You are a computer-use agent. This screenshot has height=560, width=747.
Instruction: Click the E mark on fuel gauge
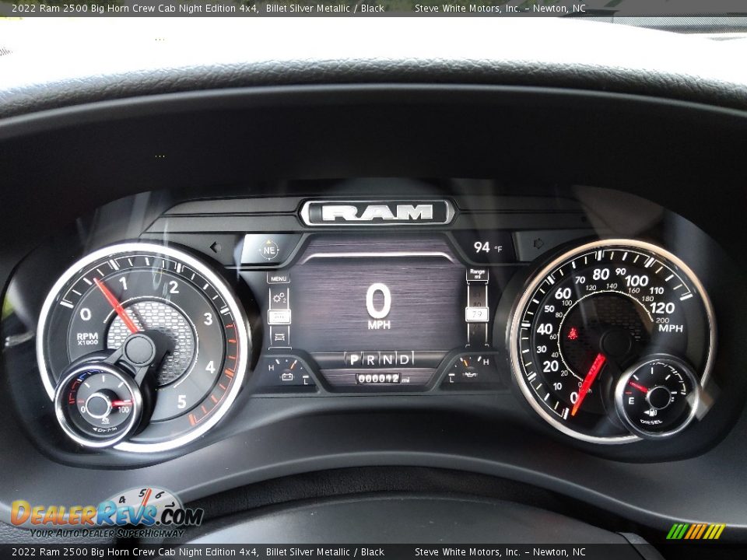point(631,401)
